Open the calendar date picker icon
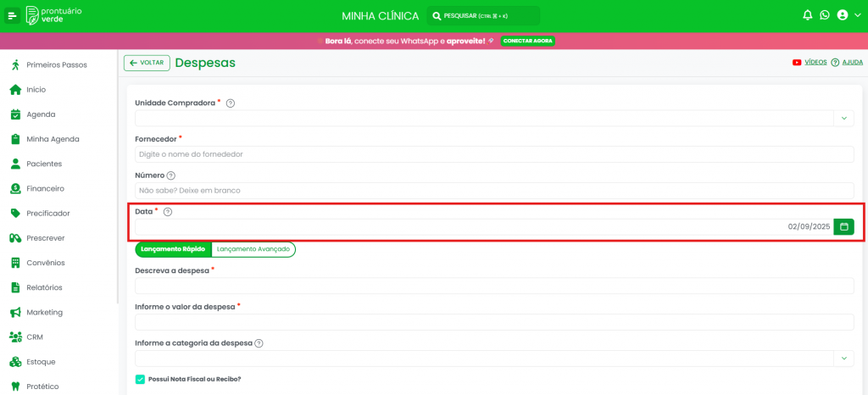The height and width of the screenshot is (395, 868). click(x=843, y=226)
